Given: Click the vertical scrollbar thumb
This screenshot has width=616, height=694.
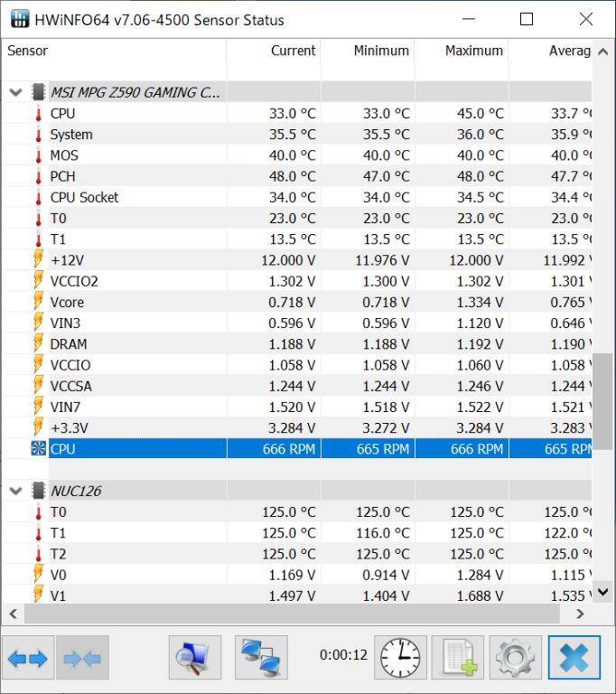Looking at the screenshot, I should tap(602, 401).
